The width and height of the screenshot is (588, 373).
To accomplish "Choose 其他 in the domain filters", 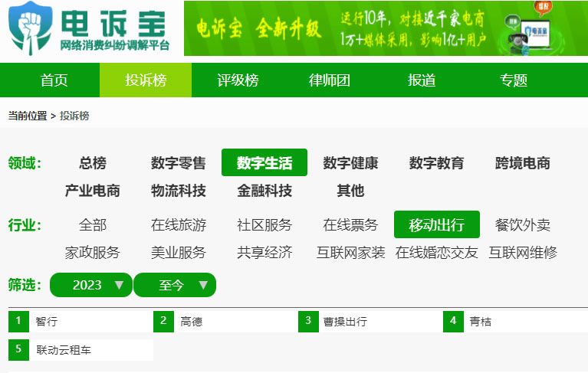I will [350, 191].
